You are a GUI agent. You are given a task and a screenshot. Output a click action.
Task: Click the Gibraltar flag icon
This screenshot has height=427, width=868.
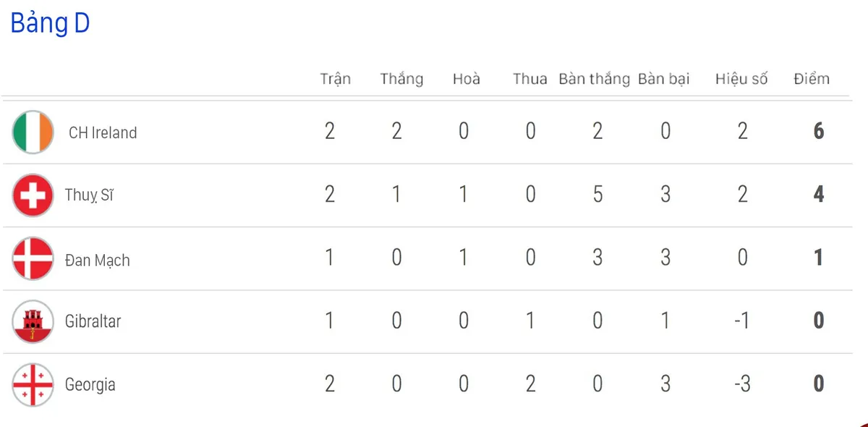33,321
